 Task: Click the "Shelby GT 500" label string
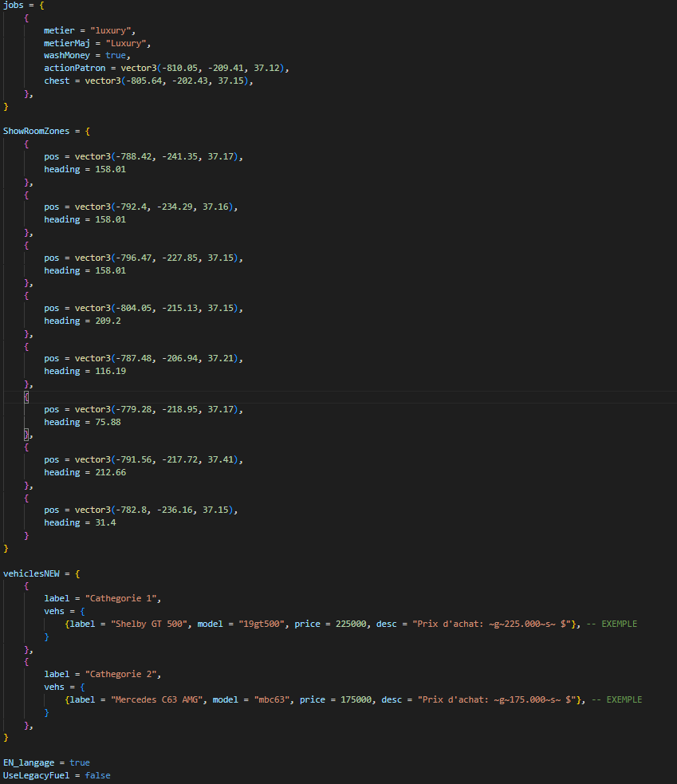(149, 624)
